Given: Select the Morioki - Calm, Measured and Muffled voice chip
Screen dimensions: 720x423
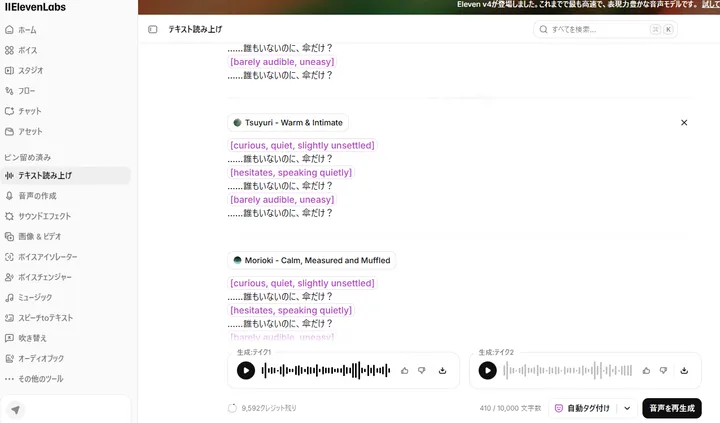Looking at the screenshot, I should [x=312, y=260].
